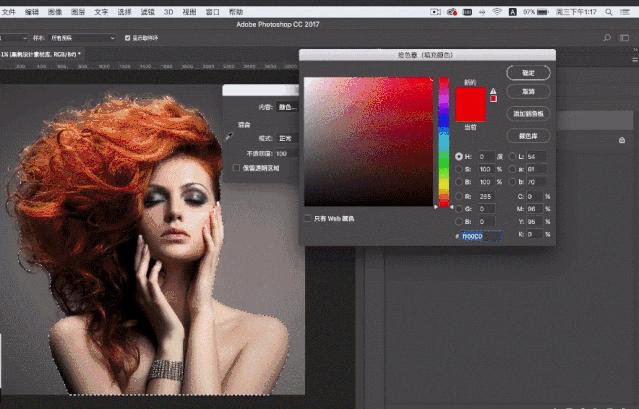Open Notification Center icon in menu bar
Viewport: 639px width, 409px height.
pyautogui.click(x=625, y=12)
